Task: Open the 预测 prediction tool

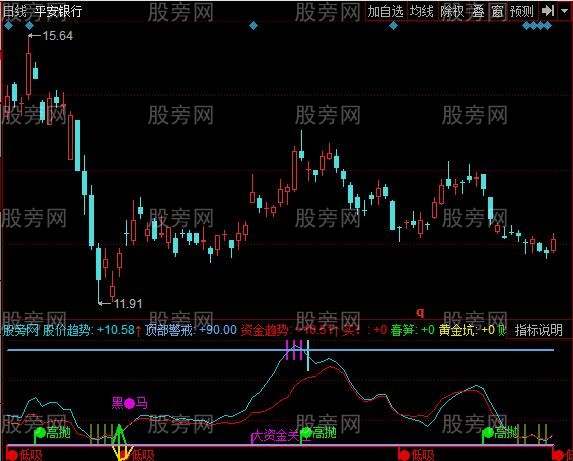Action: 522,12
